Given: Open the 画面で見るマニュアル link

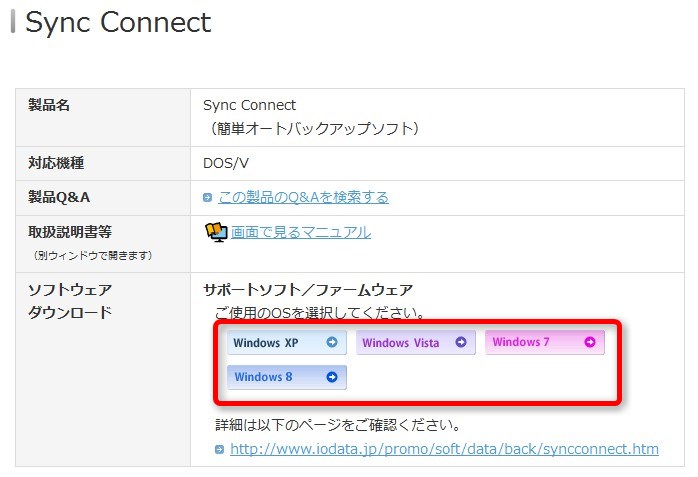Looking at the screenshot, I should pyautogui.click(x=300, y=232).
